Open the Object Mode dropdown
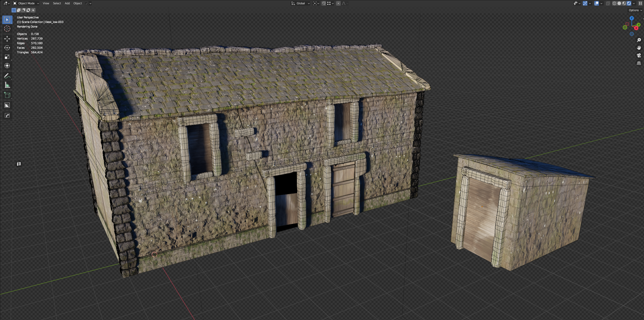 coord(26,3)
